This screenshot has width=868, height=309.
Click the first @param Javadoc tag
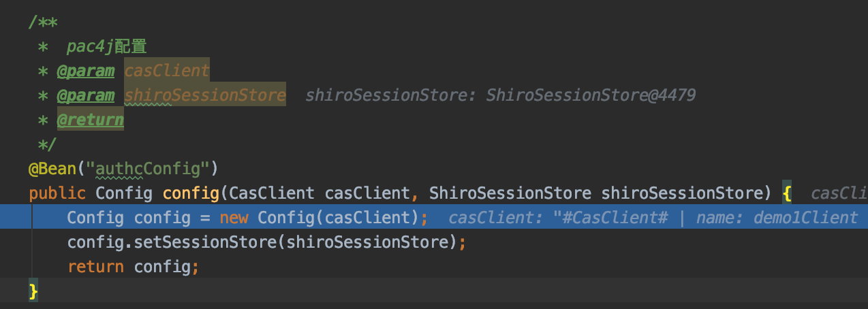(x=86, y=71)
